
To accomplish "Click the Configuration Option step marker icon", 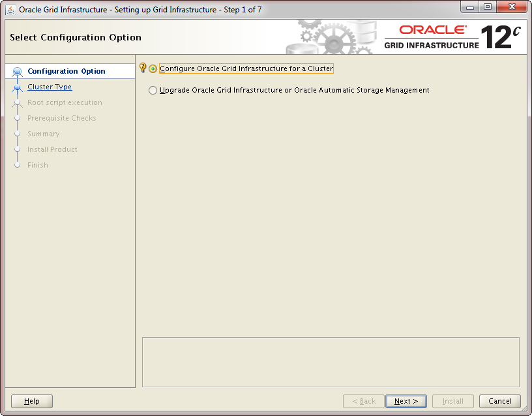I will pyautogui.click(x=18, y=72).
